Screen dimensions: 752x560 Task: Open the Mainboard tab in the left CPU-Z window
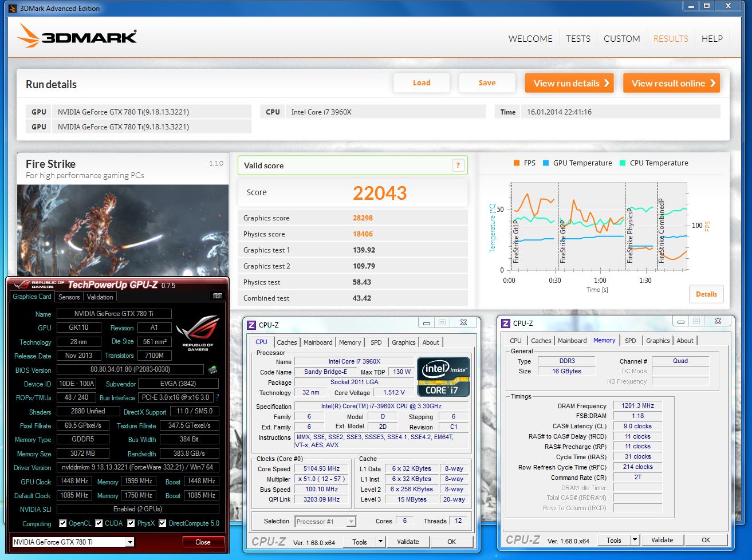tap(318, 342)
